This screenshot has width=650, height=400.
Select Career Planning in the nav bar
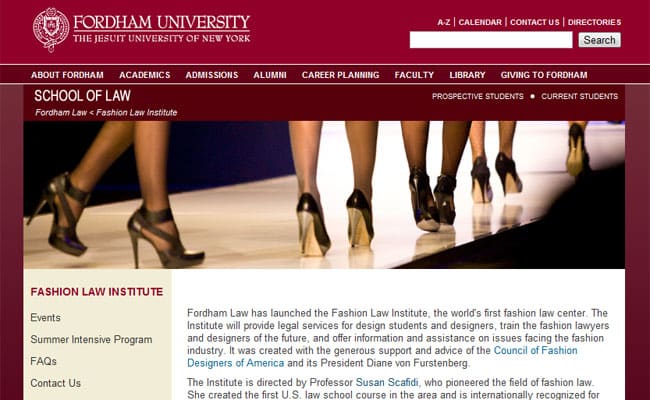(340, 75)
